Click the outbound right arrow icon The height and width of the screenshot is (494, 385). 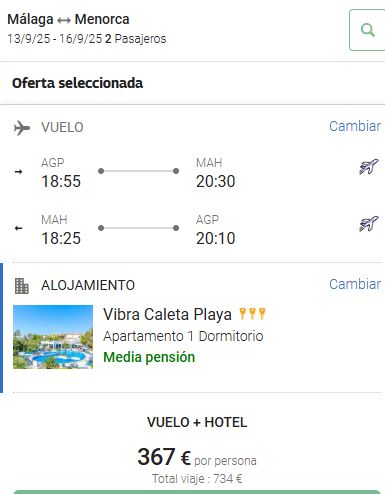19,172
